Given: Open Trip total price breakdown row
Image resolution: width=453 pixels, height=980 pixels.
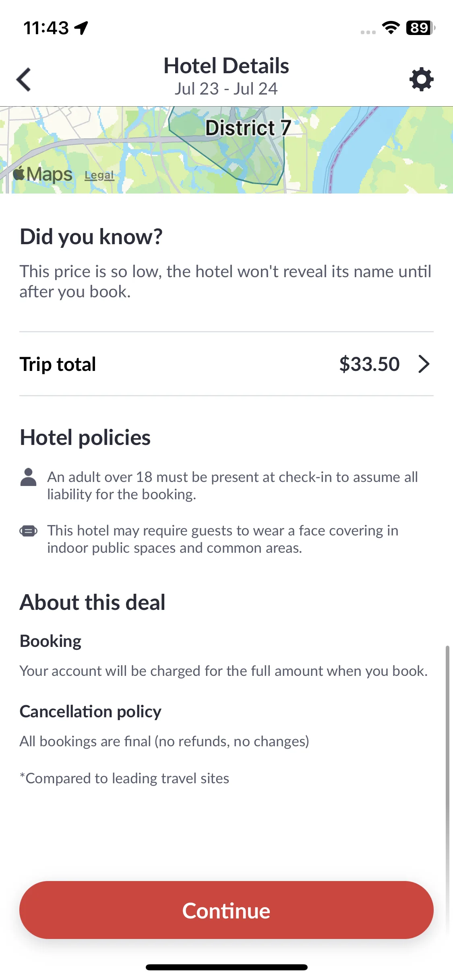Looking at the screenshot, I should [x=226, y=364].
